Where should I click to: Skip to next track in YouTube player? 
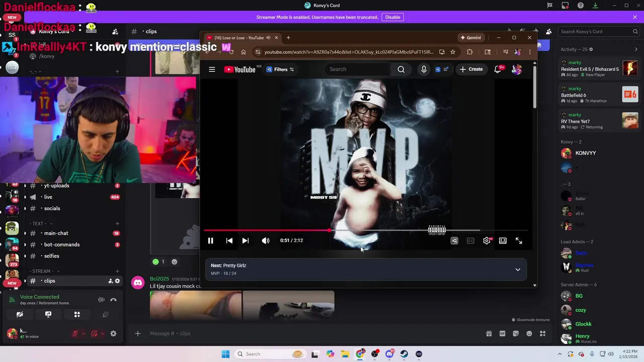tap(246, 241)
